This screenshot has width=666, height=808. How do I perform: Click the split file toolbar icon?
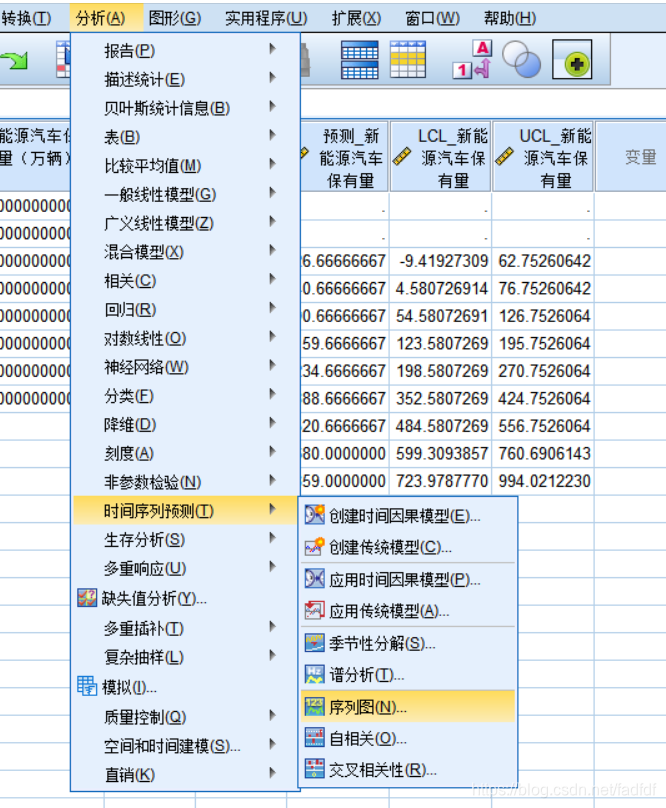(x=359, y=60)
